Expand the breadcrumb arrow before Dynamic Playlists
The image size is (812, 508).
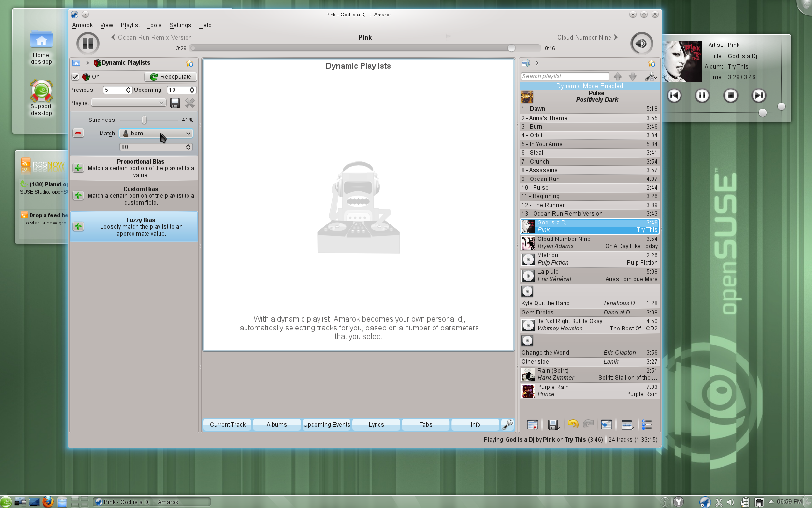point(87,63)
